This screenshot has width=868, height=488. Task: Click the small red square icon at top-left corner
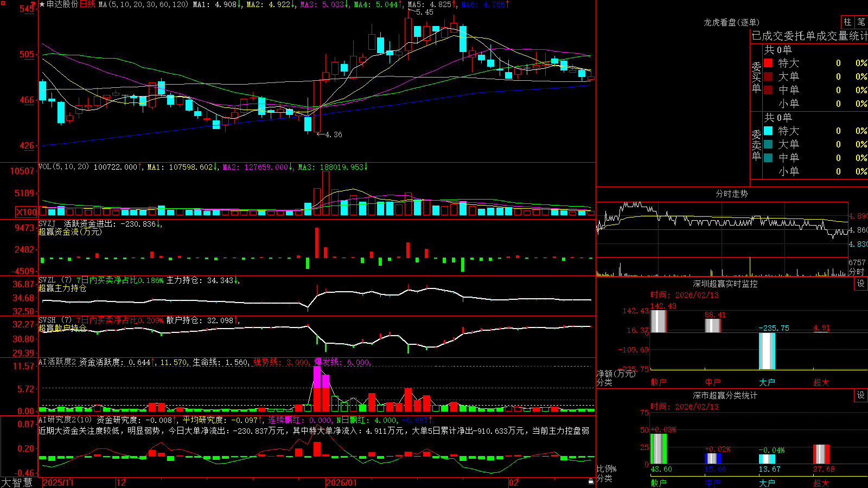point(3,3)
